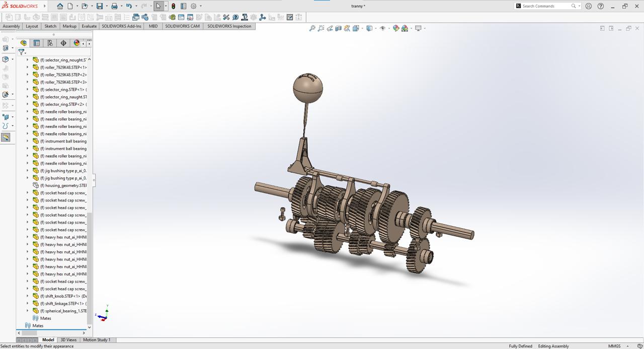Click the eDrawings 'e' icon in toolbar

click(172, 17)
